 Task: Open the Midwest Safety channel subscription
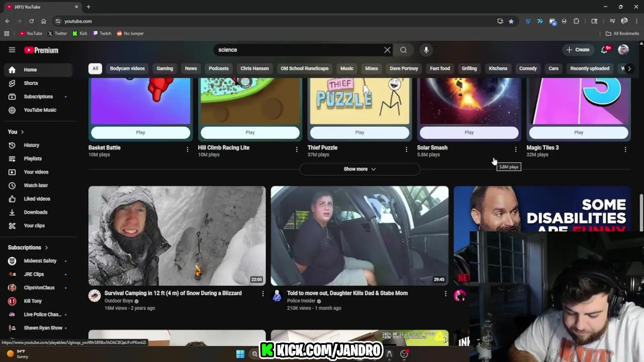pyautogui.click(x=38, y=261)
